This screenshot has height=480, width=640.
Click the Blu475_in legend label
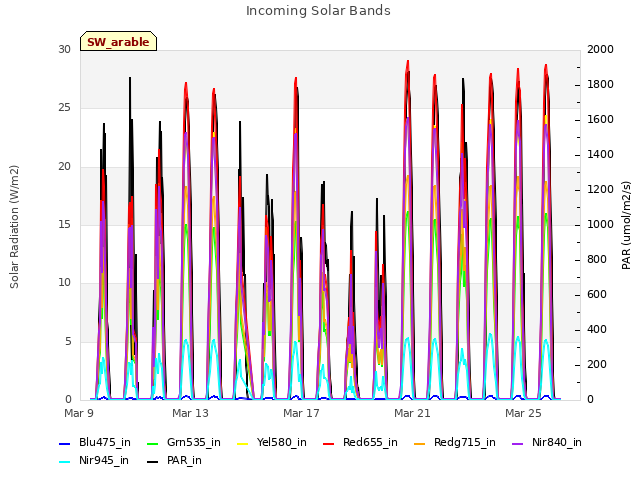[x=104, y=442]
